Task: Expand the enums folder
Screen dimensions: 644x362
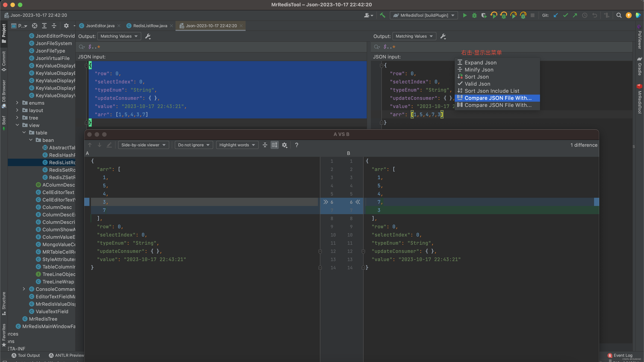Action: [17, 103]
